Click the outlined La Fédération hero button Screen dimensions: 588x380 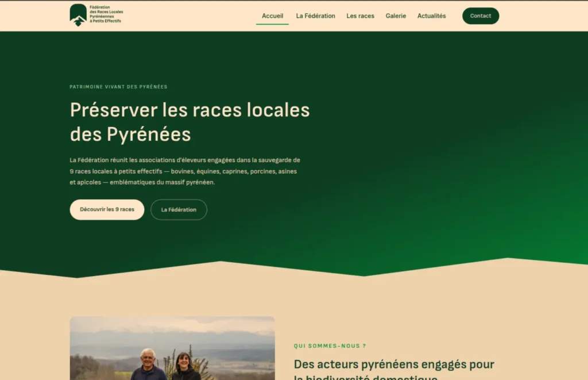(179, 209)
